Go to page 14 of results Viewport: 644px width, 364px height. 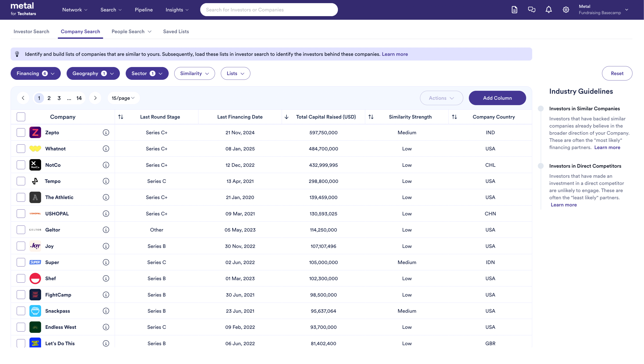(79, 98)
